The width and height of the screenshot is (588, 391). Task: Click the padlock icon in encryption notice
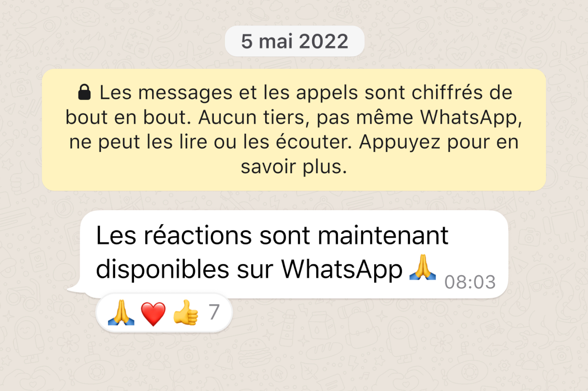(x=84, y=92)
